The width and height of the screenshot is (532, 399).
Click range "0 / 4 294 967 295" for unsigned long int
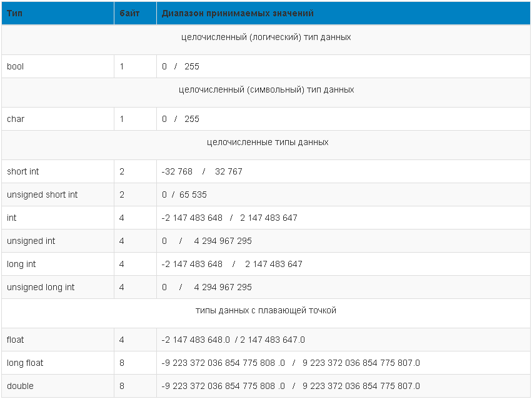point(207,287)
